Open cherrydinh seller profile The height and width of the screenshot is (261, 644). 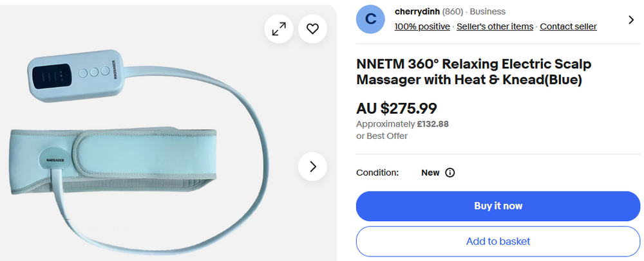click(417, 12)
